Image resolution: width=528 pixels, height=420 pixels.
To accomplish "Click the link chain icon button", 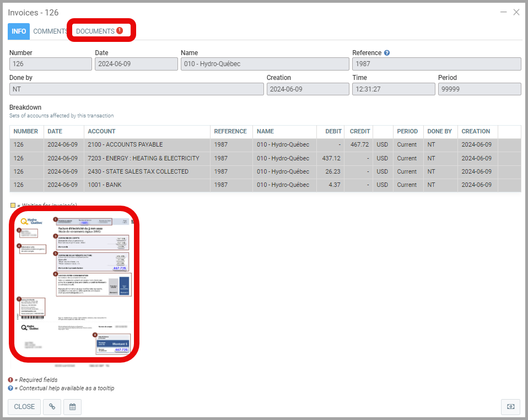I will tap(52, 407).
